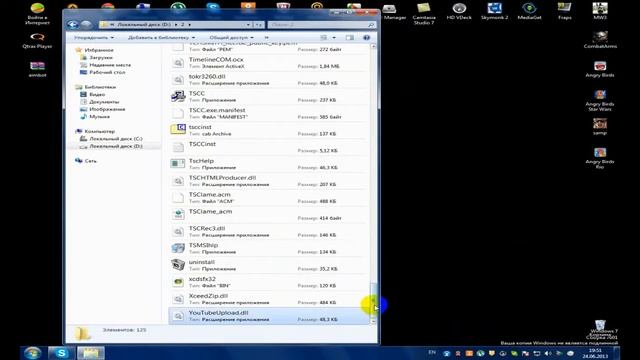This screenshot has width=640, height=360.
Task: Open Добавить в библиотеку menu
Action: click(x=161, y=38)
